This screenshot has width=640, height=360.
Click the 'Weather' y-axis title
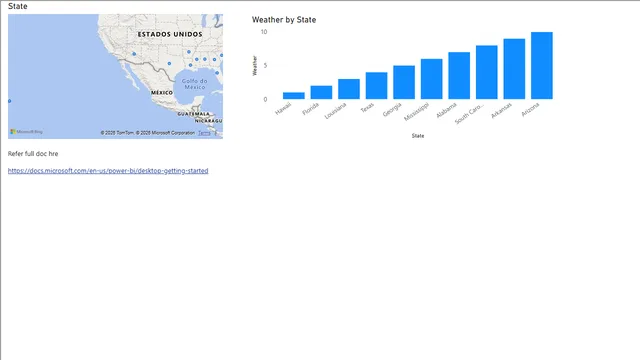pos(255,65)
